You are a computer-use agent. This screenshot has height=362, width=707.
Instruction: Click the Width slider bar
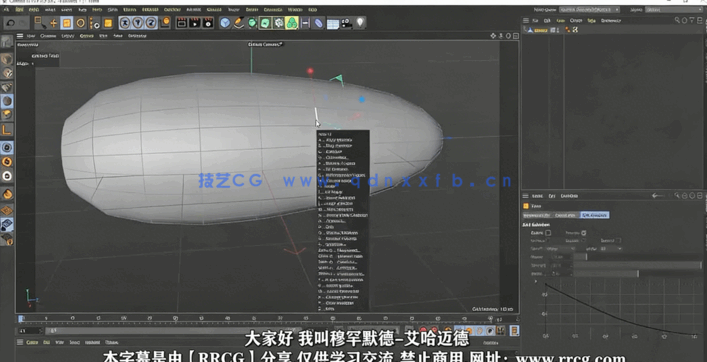(637, 274)
